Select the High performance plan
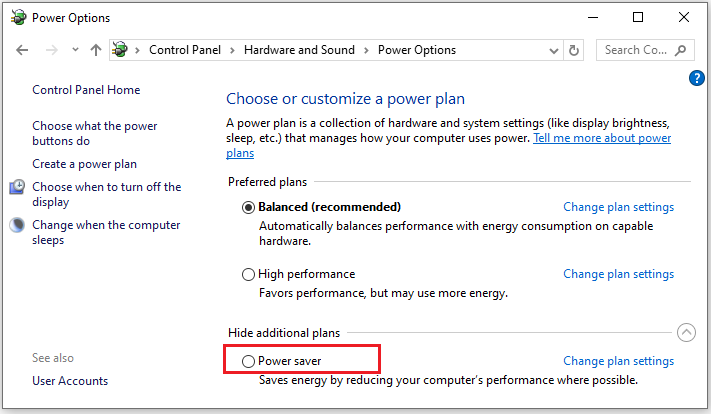 coord(249,274)
